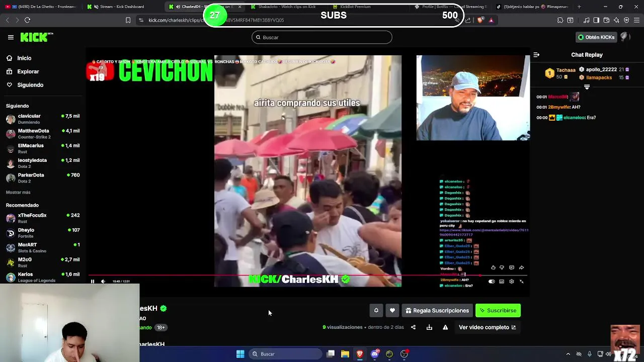Download the clip
Image resolution: width=644 pixels, height=362 pixels.
429,327
